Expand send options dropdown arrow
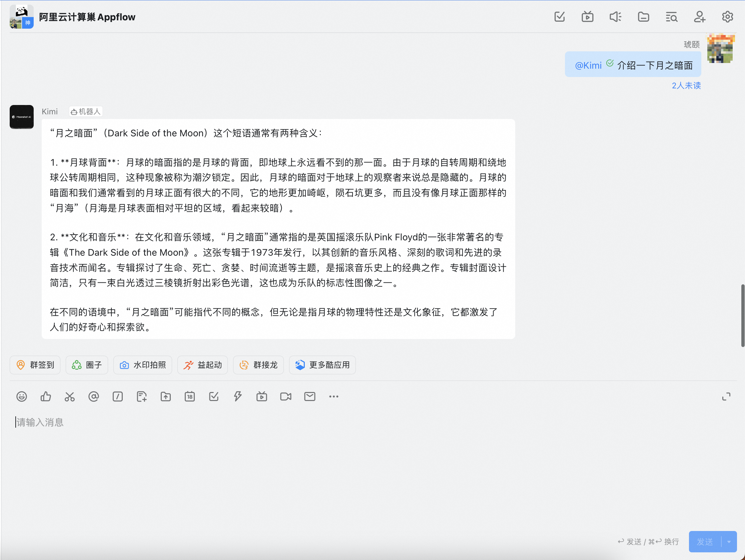Screen dimensions: 745x560 pos(729,541)
